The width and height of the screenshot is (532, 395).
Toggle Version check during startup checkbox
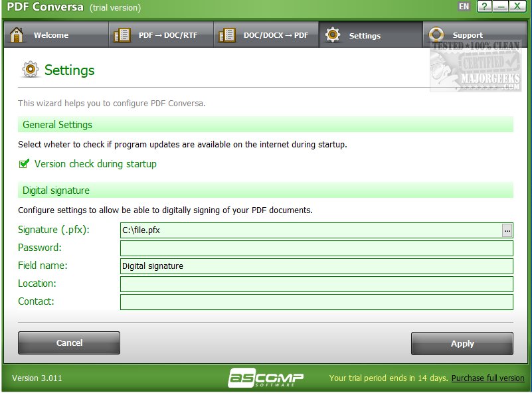pos(24,164)
